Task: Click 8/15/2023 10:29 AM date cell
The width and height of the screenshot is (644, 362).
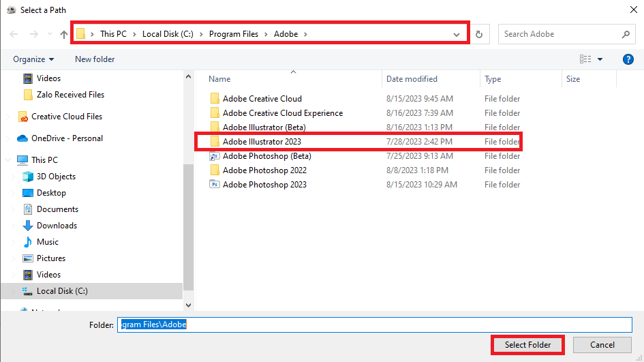Action: (421, 185)
